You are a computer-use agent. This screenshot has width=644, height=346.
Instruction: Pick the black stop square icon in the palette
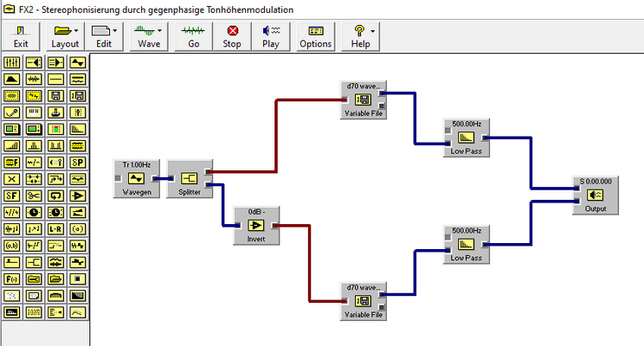tap(78, 279)
